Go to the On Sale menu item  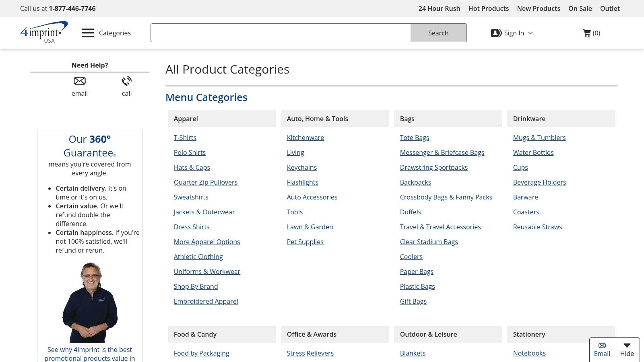point(580,8)
